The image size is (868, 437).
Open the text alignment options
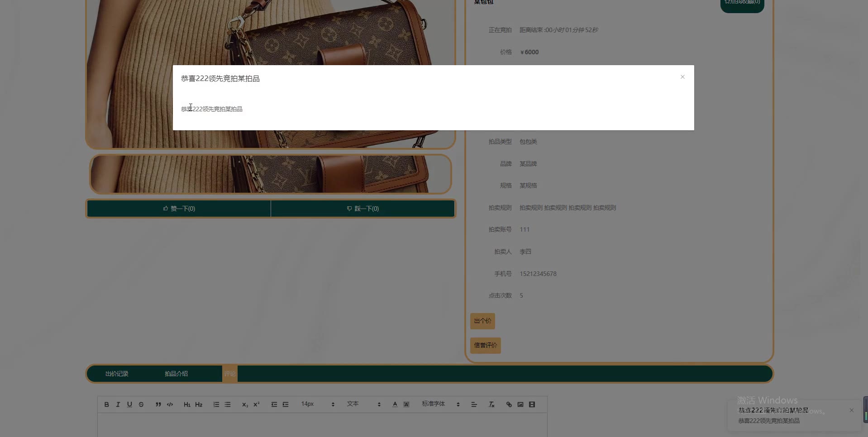pyautogui.click(x=474, y=404)
